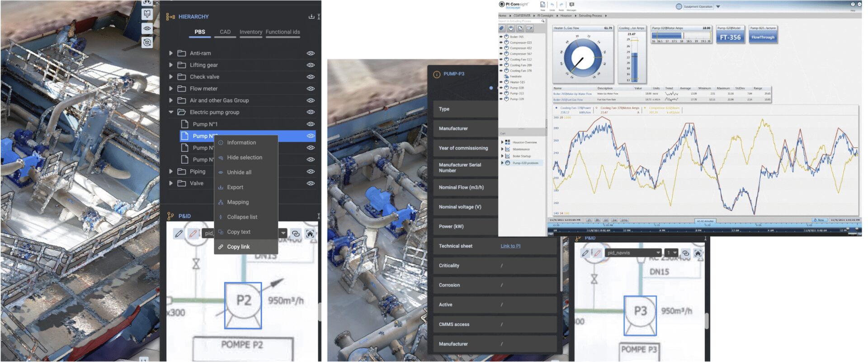The image size is (868, 362).
Task: Click the home view icon in left P&ID toolbar
Action: (x=310, y=234)
